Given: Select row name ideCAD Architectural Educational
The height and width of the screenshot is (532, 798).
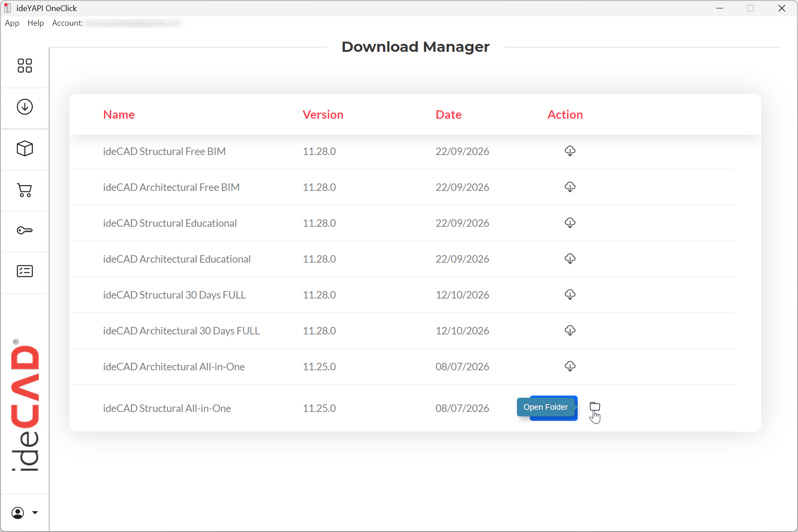Looking at the screenshot, I should (177, 259).
